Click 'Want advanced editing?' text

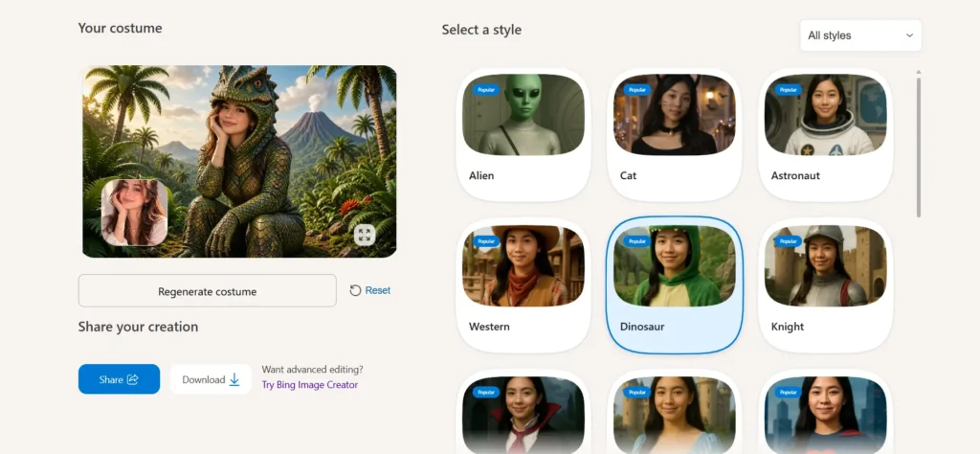pyautogui.click(x=312, y=369)
